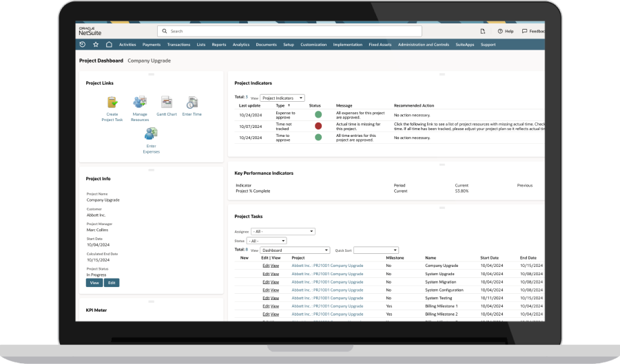Click the Help question mark icon
The image size is (620, 364).
500,31
